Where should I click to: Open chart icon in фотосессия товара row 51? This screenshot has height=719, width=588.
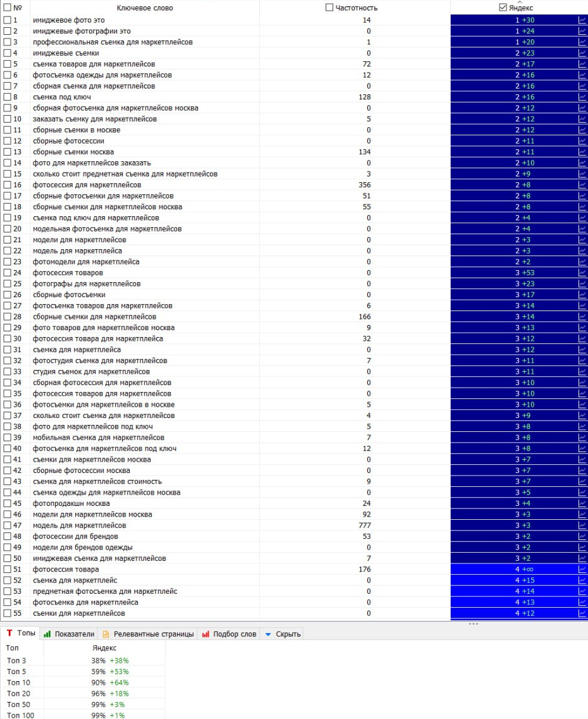[x=582, y=570]
